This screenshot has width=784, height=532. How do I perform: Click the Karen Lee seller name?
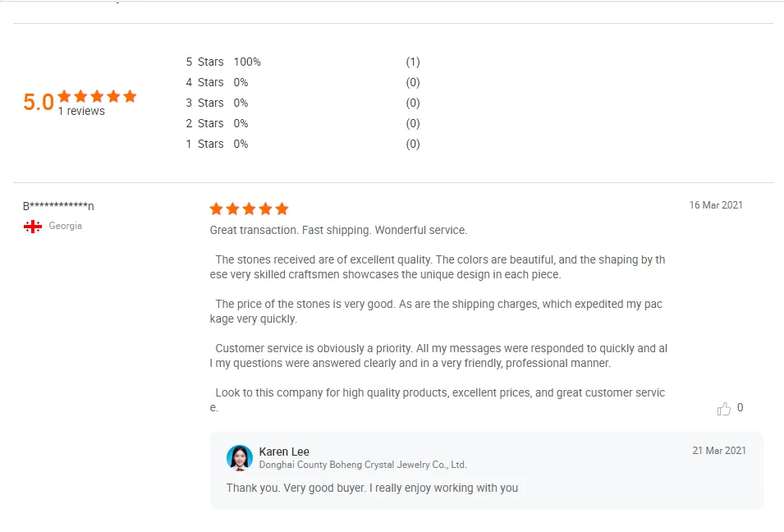click(x=284, y=452)
